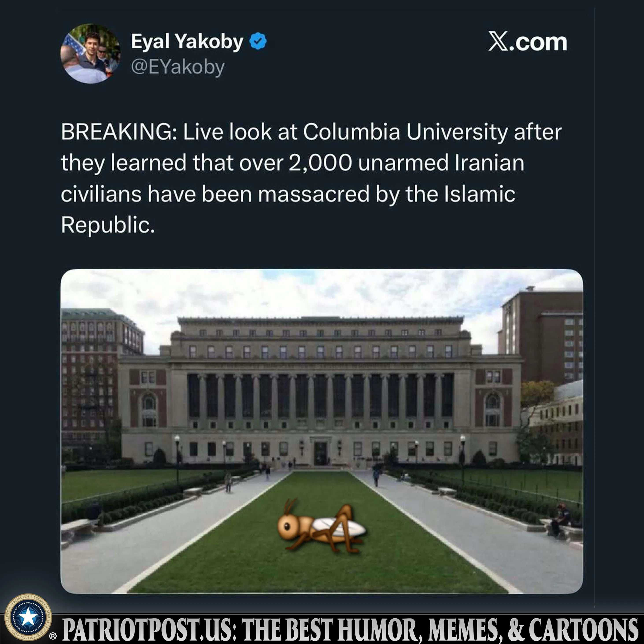Click the pedestrian walking on the left path
The height and width of the screenshot is (644, 644).
pyautogui.click(x=228, y=482)
